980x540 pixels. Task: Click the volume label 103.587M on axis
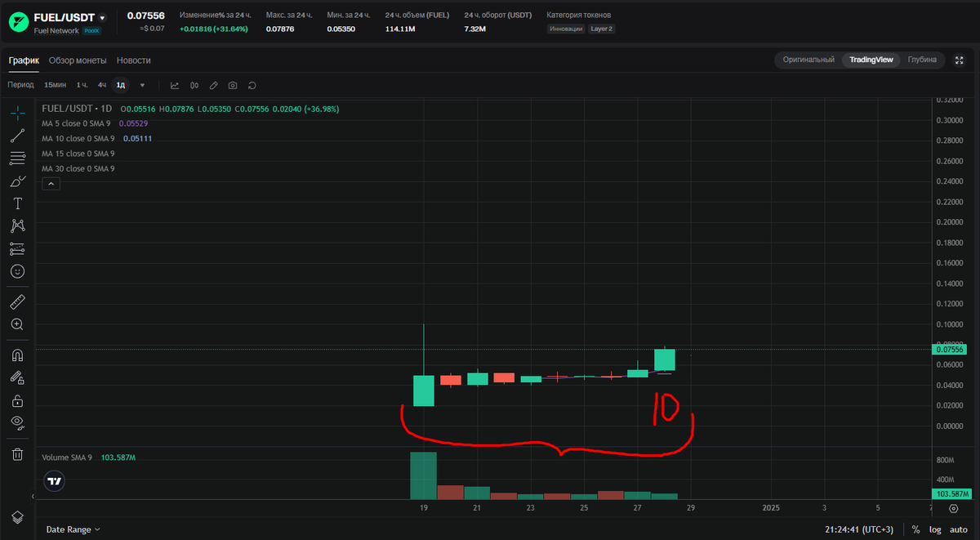tap(951, 494)
